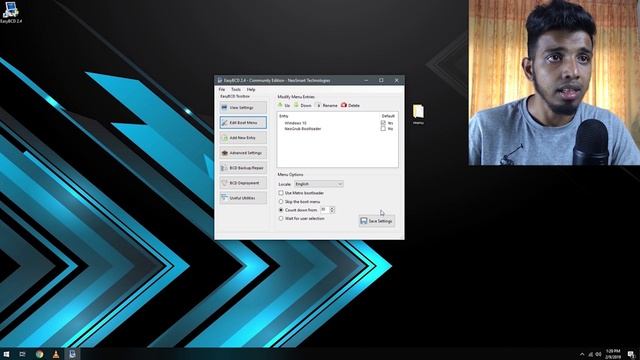640x360 pixels.
Task: Select Wait for user selection option
Action: click(281, 218)
